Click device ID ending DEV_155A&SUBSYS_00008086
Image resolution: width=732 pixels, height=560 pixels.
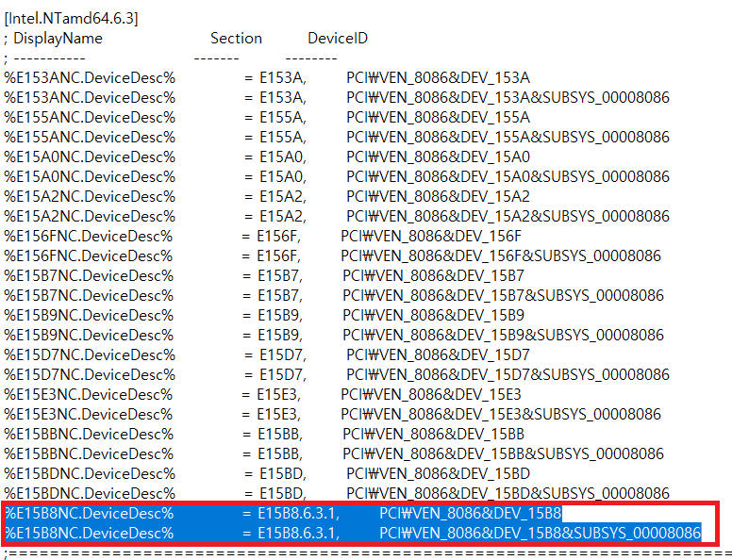pos(507,138)
